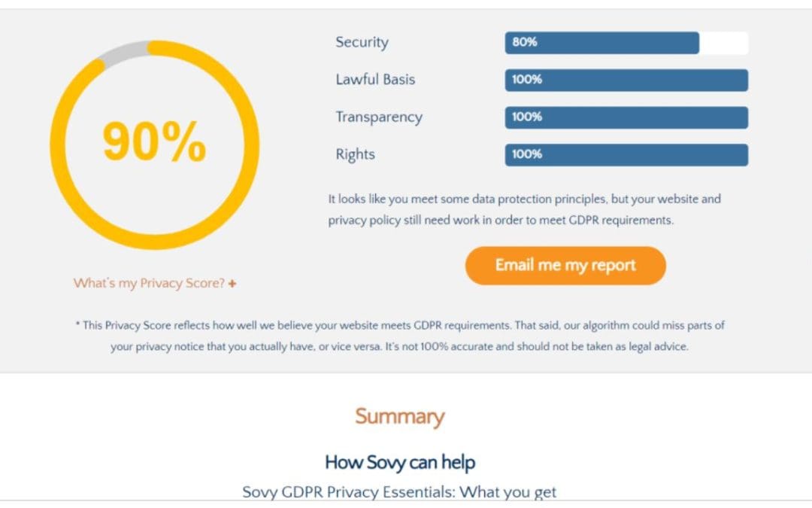Click the Transparency 100% bar

click(x=626, y=117)
